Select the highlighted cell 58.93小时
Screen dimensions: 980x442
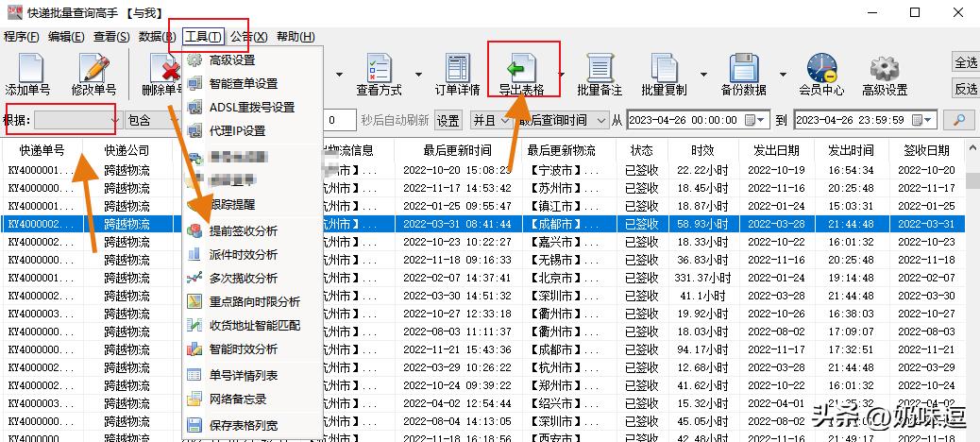pos(703,224)
